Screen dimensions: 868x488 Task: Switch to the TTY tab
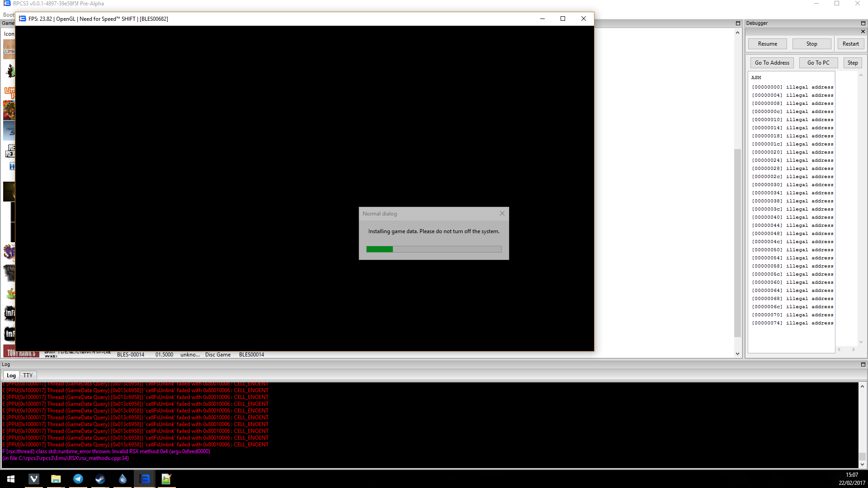pyautogui.click(x=28, y=375)
